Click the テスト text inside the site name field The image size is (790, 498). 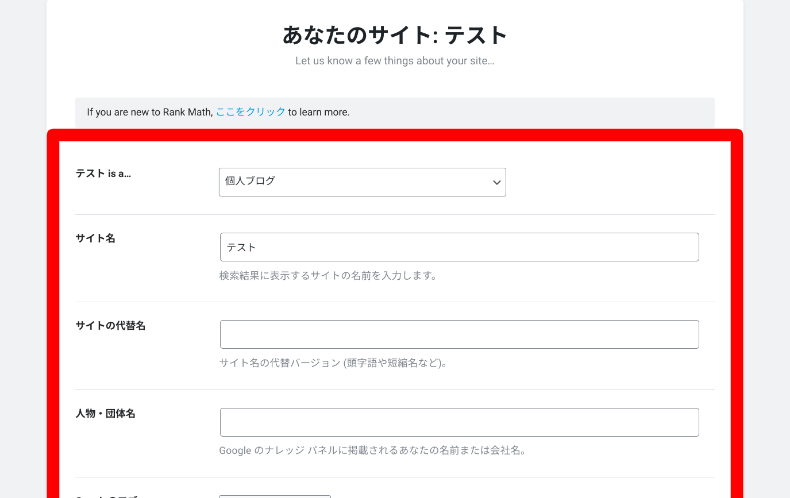click(x=242, y=247)
